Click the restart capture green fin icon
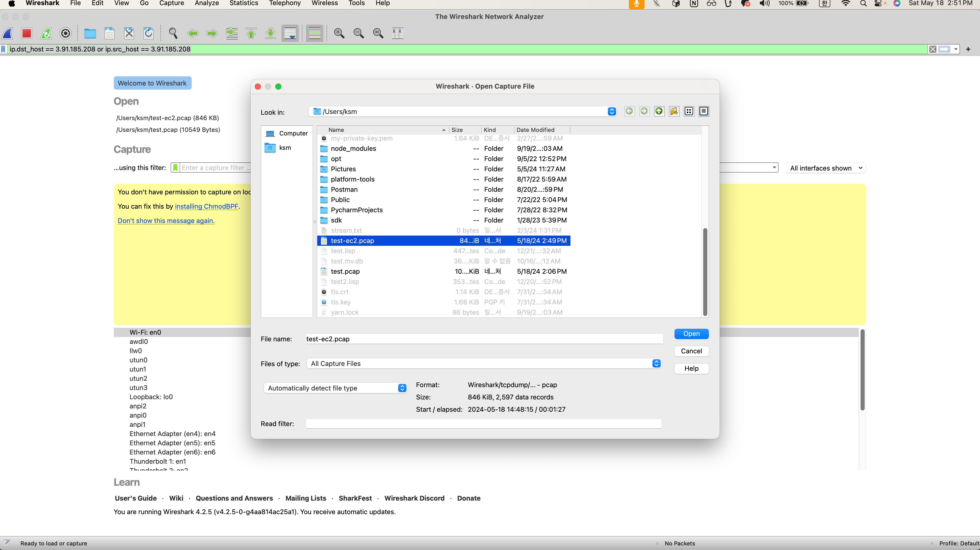 46,34
